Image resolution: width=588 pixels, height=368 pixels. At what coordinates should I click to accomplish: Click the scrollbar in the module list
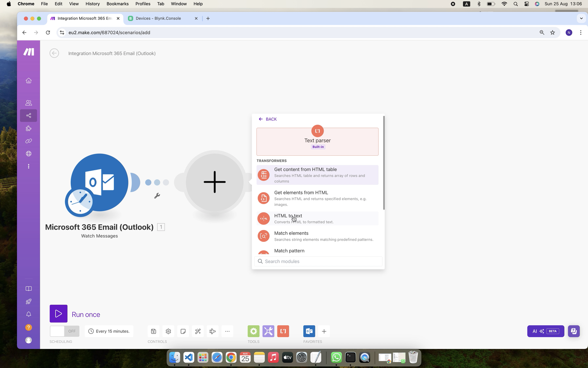[x=384, y=163]
